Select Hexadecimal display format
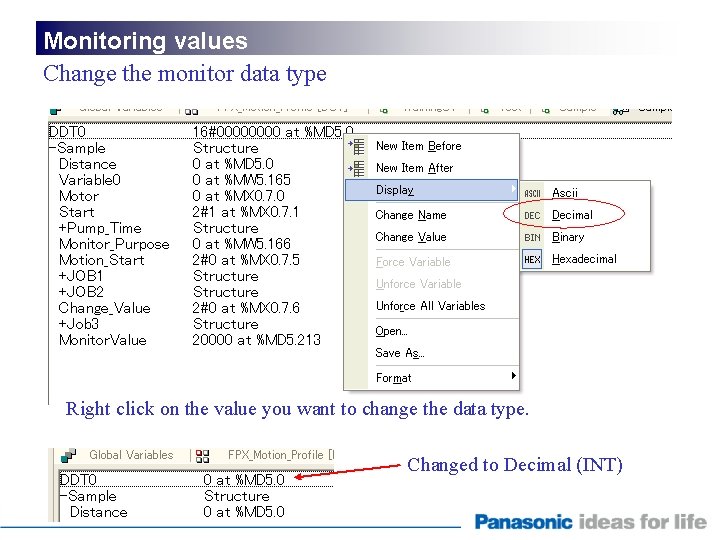 (x=585, y=259)
